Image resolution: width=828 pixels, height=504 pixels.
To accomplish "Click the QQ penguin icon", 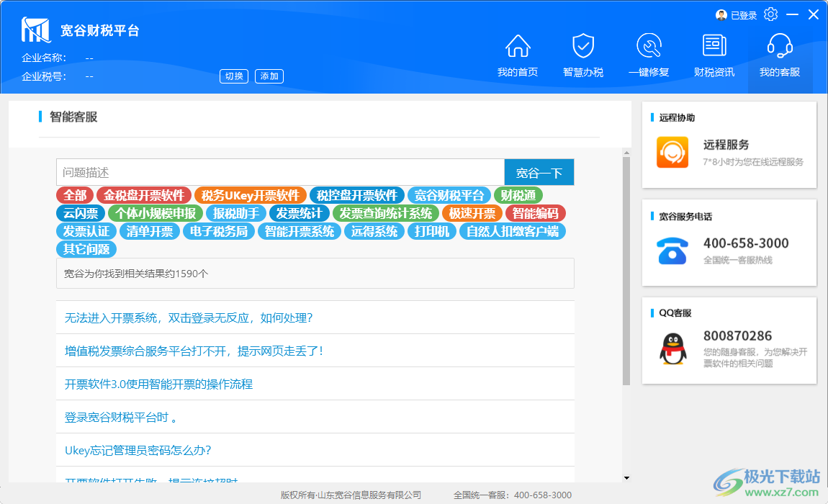I will click(672, 348).
